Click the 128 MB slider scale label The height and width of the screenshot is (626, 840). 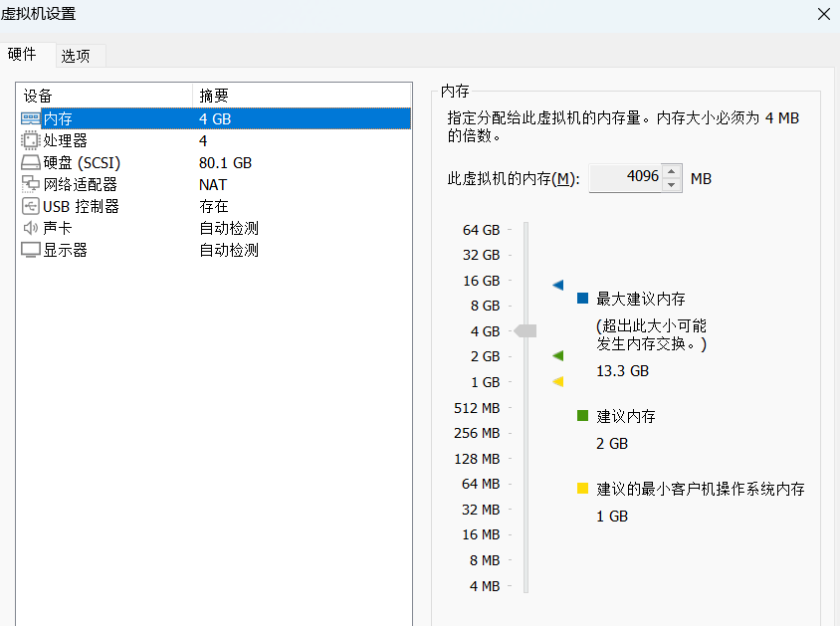coord(477,459)
